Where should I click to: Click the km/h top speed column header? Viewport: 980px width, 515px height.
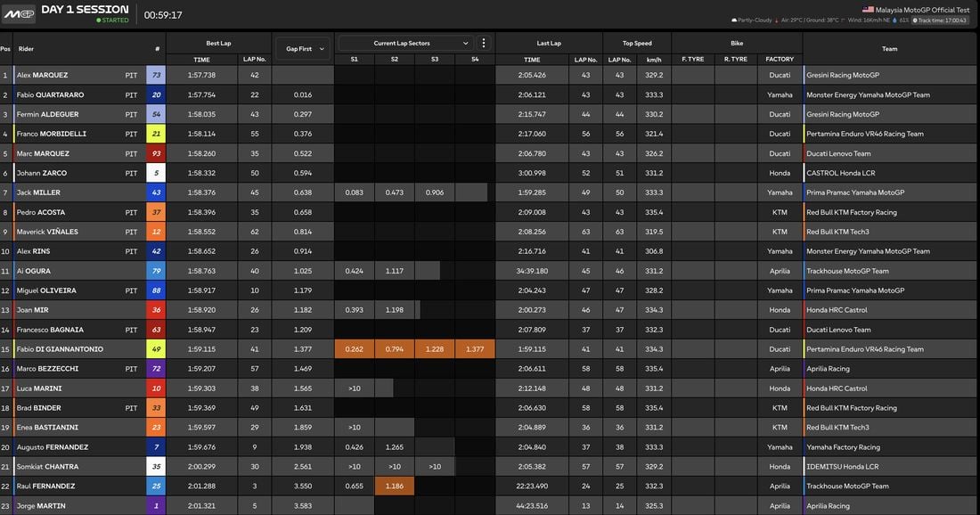click(x=654, y=60)
